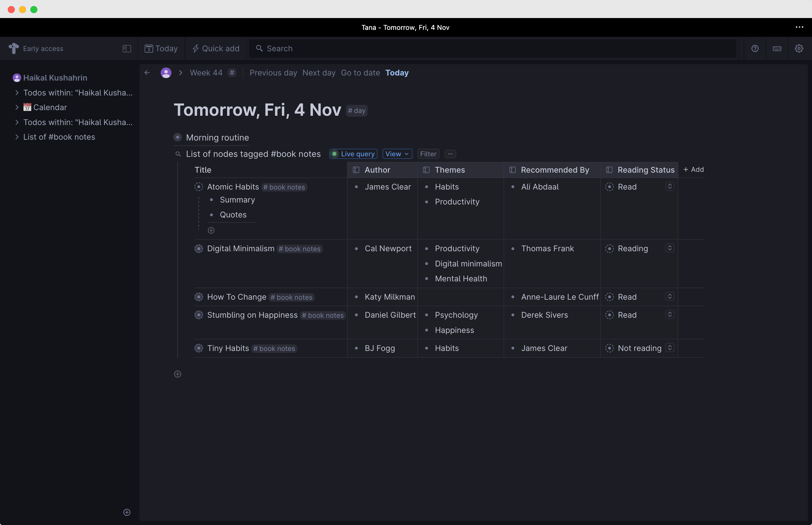Screen dimensions: 812x525
Task: Toggle the sidebar collapse icon
Action: click(x=126, y=48)
